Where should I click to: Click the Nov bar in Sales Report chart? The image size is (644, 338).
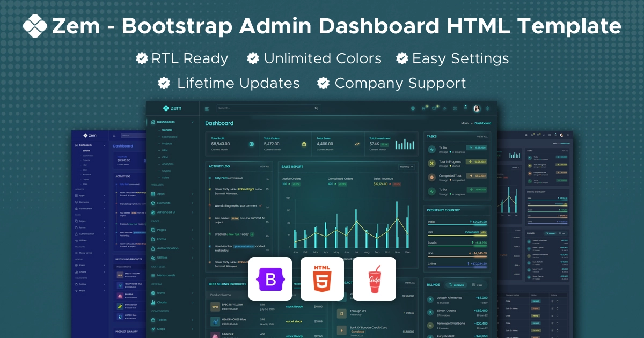(x=397, y=224)
